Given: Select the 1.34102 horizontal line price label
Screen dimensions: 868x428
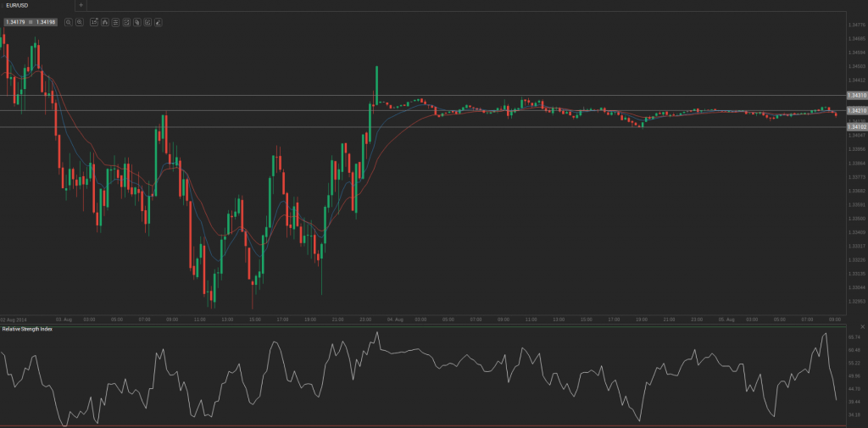Looking at the screenshot, I should tap(856, 127).
